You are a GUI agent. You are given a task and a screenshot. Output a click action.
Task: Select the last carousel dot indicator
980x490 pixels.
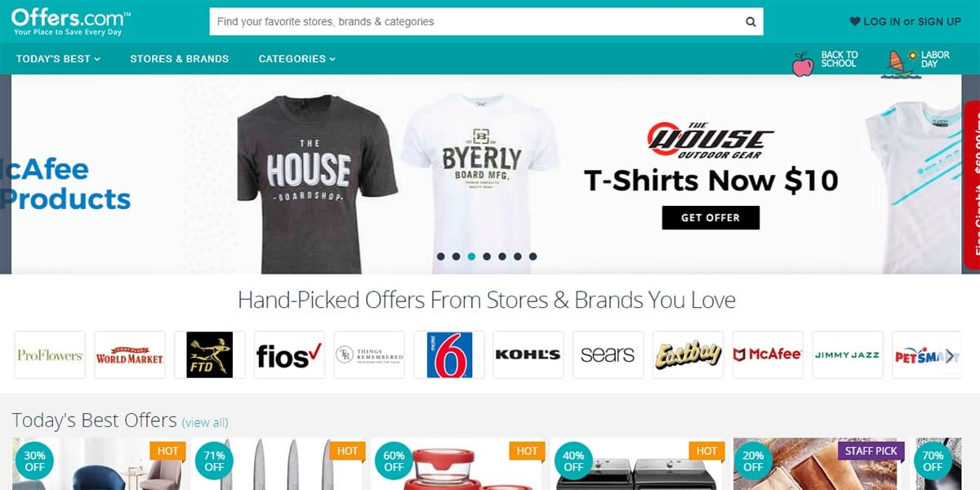(x=532, y=256)
